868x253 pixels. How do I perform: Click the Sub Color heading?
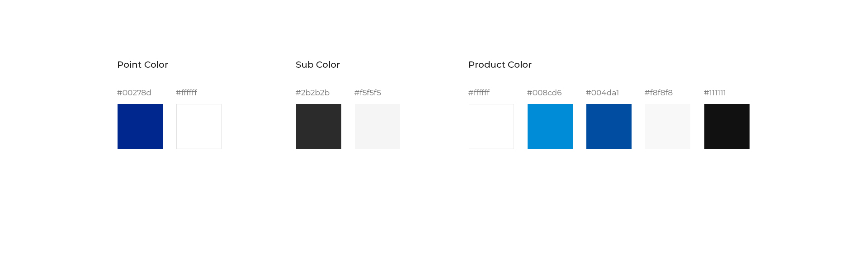click(x=318, y=65)
